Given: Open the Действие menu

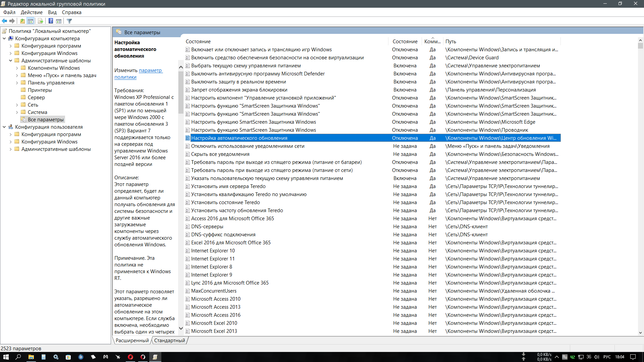Looking at the screenshot, I should click(x=32, y=12).
